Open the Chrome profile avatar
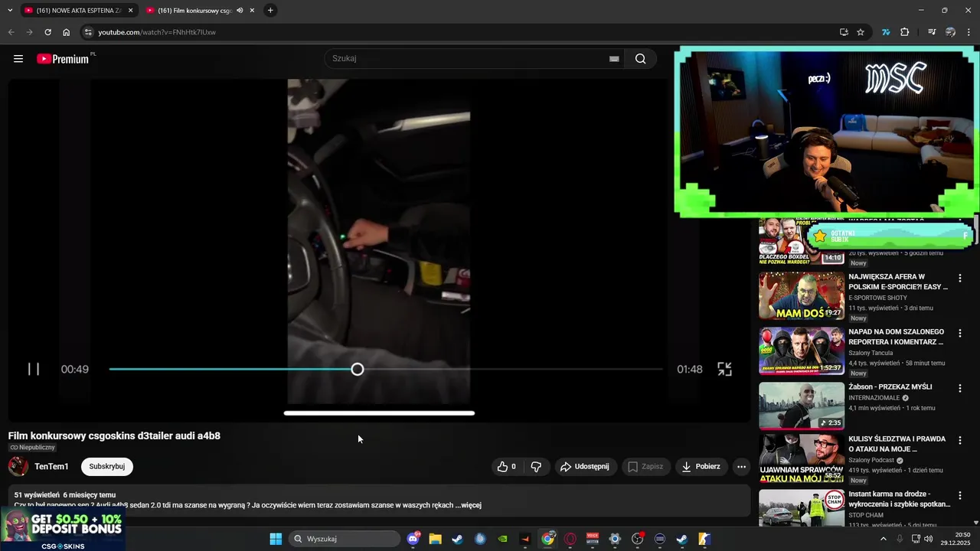Image resolution: width=980 pixels, height=551 pixels. 950,32
